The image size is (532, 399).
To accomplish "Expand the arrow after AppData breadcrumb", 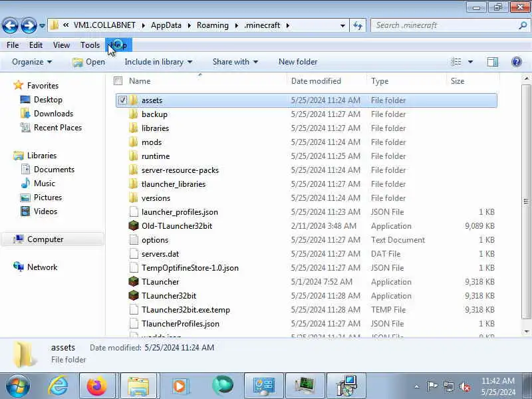I will coord(189,25).
